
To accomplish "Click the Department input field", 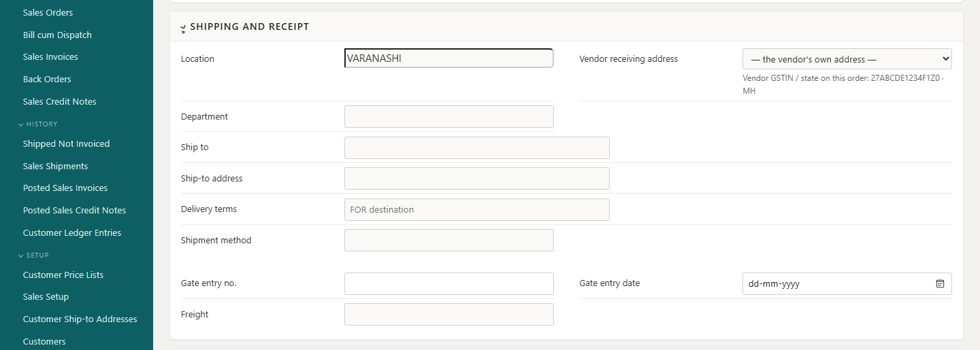I will (x=449, y=117).
